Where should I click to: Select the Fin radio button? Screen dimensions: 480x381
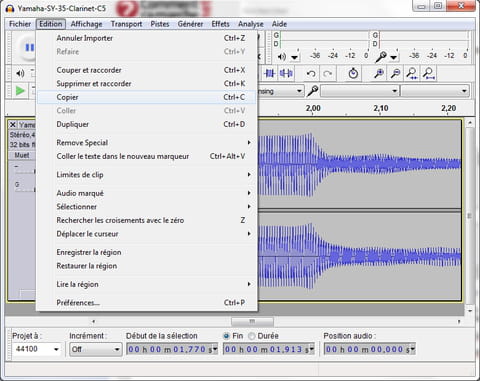click(226, 336)
